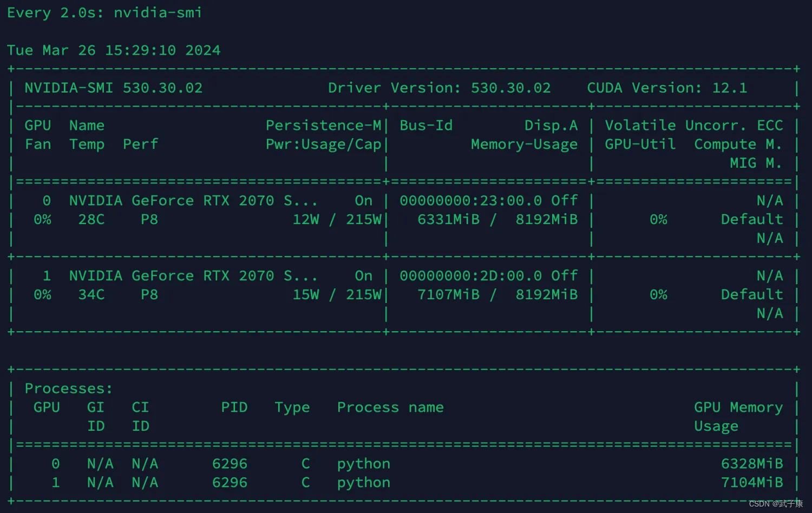Click PID '6296' in the GPU 1 process row
Viewport: 812px width, 513px height.
(230, 483)
